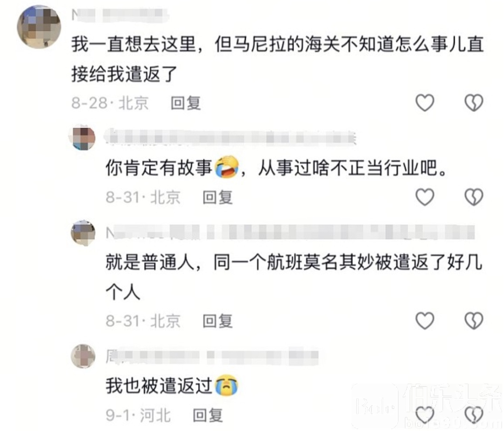This screenshot has height=431, width=504.
Task: Like the '就是普通人' reply
Action: (425, 321)
